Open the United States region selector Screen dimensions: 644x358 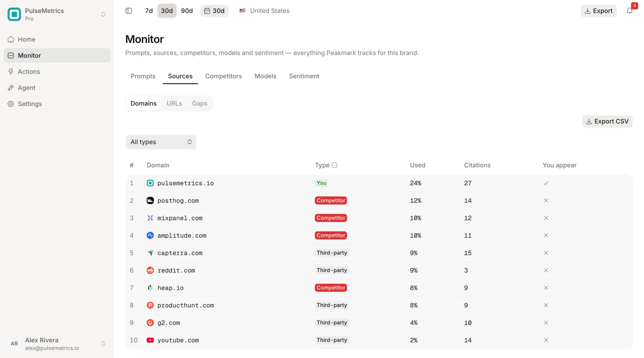point(264,11)
